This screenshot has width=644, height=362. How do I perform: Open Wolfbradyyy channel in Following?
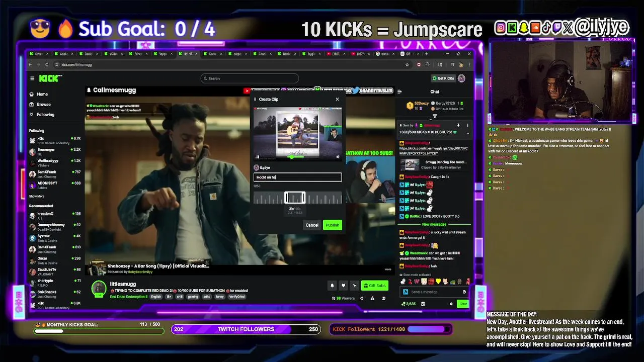54,162
